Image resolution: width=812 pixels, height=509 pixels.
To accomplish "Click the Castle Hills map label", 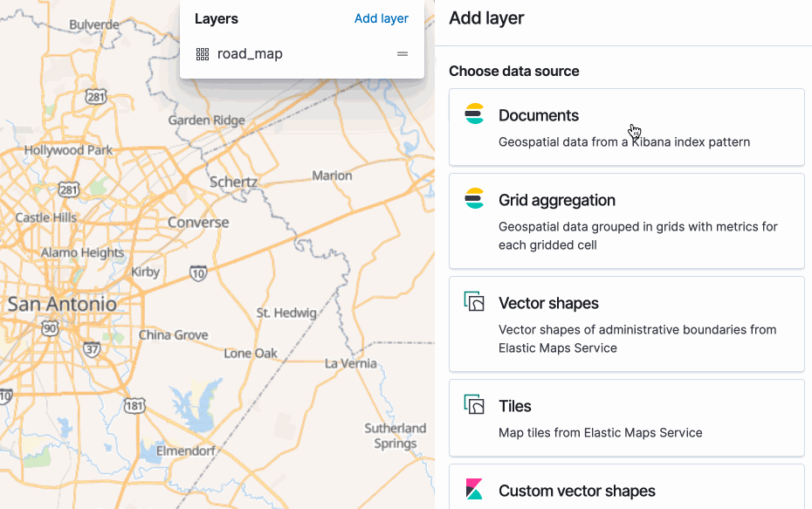I will tap(46, 217).
